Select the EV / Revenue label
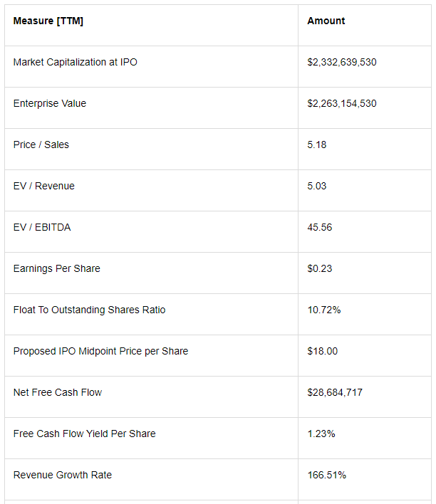This screenshot has height=504, width=436. click(x=44, y=186)
